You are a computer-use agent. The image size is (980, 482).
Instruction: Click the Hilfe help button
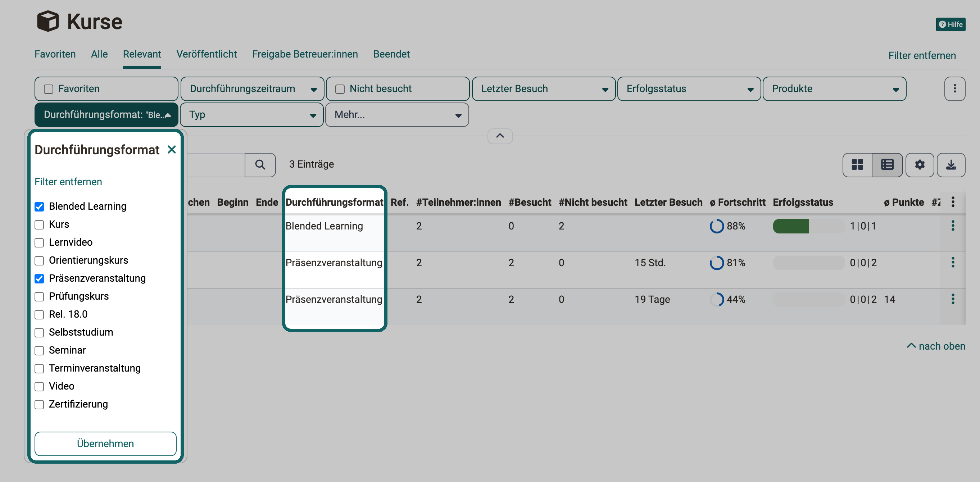coord(951,24)
